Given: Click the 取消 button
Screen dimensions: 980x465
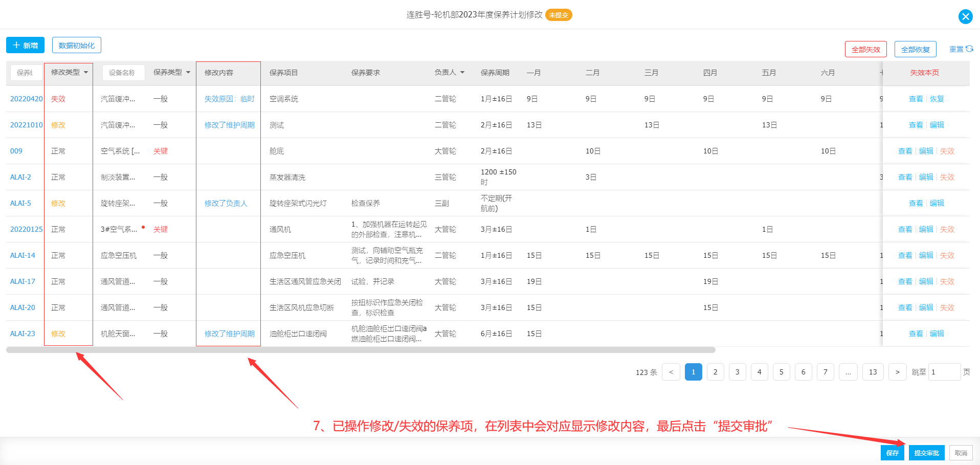Looking at the screenshot, I should coord(961,453).
